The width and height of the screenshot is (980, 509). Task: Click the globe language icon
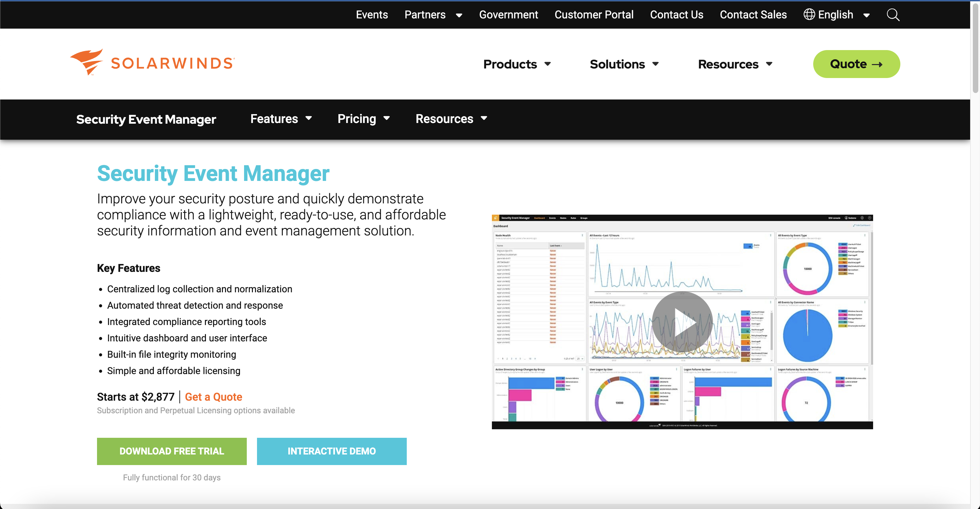(x=809, y=14)
